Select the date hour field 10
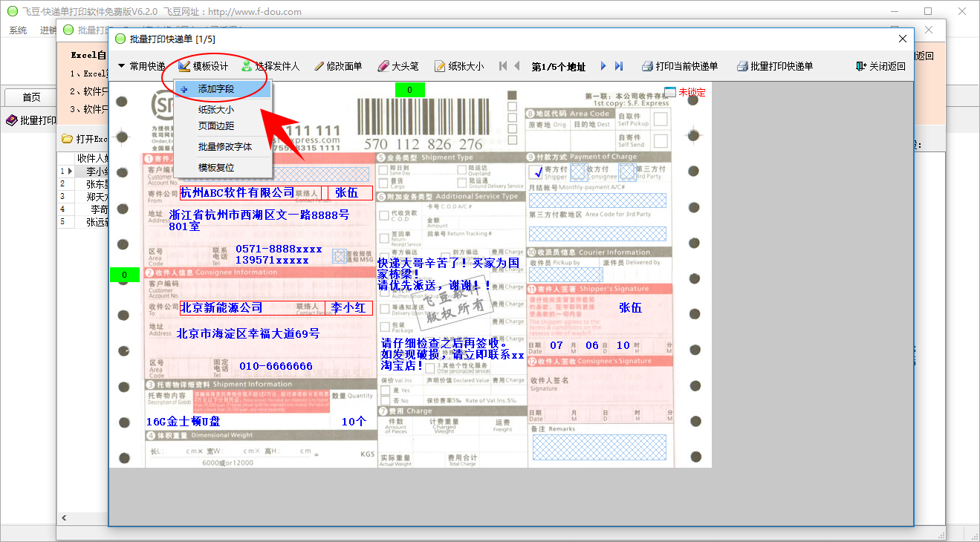Image resolution: width=980 pixels, height=542 pixels. coord(623,345)
